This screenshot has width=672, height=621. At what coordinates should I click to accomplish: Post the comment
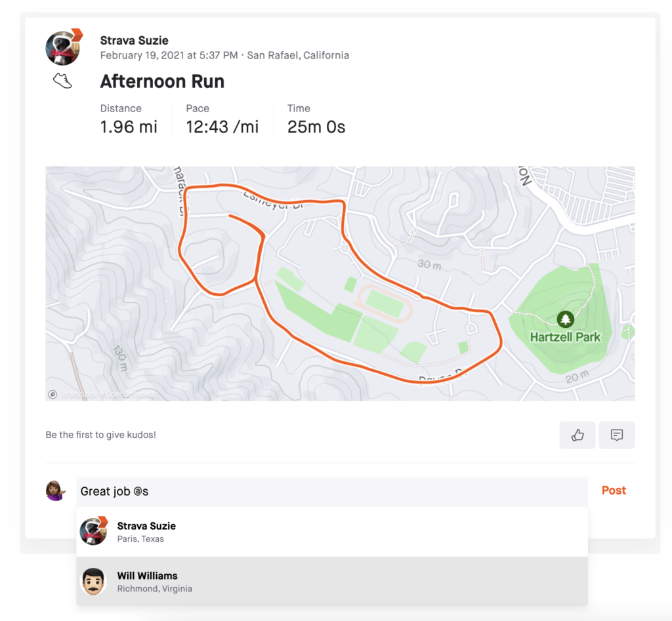(614, 491)
